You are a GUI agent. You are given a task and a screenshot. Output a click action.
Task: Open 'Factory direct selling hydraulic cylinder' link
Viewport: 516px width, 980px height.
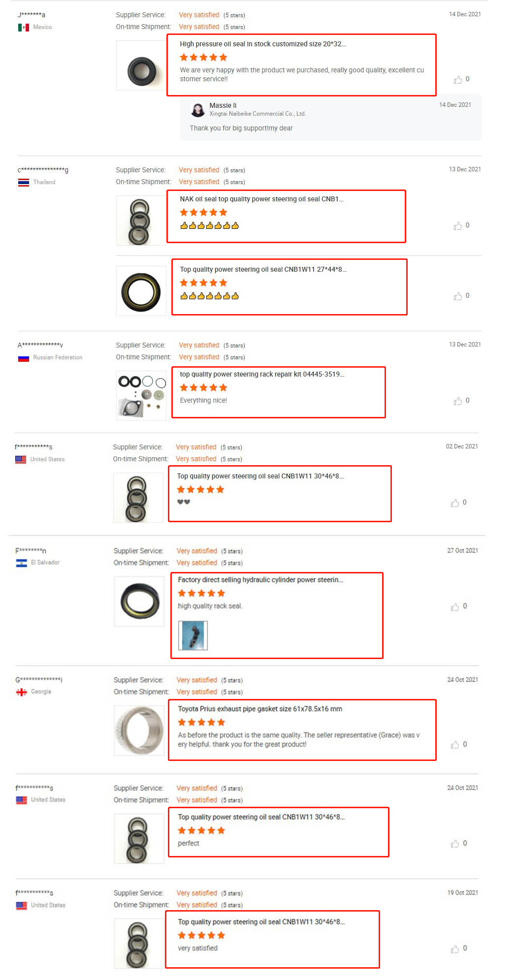260,580
